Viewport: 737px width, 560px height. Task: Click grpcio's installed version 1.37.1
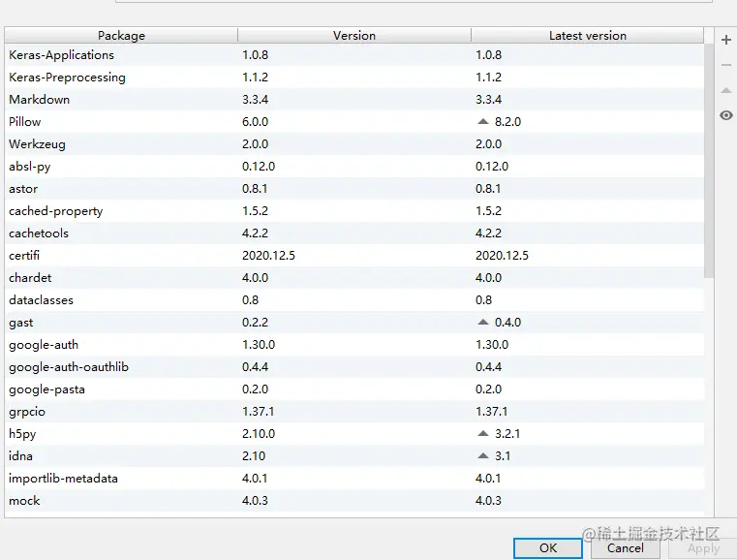(258, 412)
